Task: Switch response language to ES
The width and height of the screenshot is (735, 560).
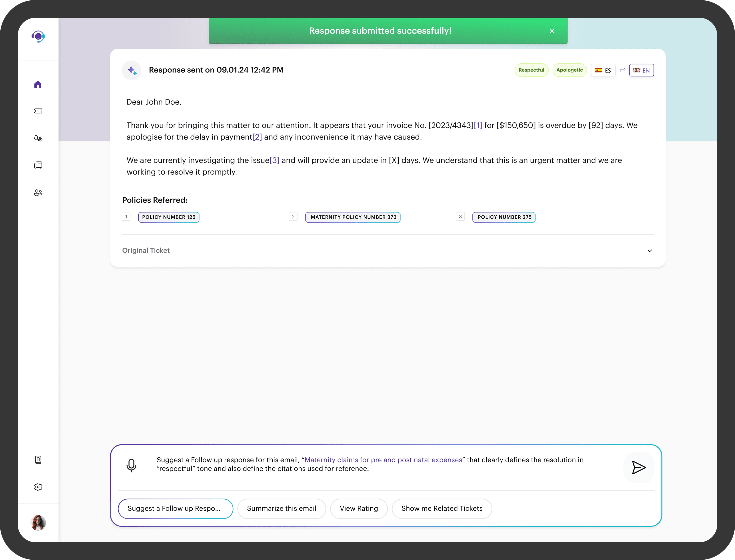Action: [x=603, y=70]
